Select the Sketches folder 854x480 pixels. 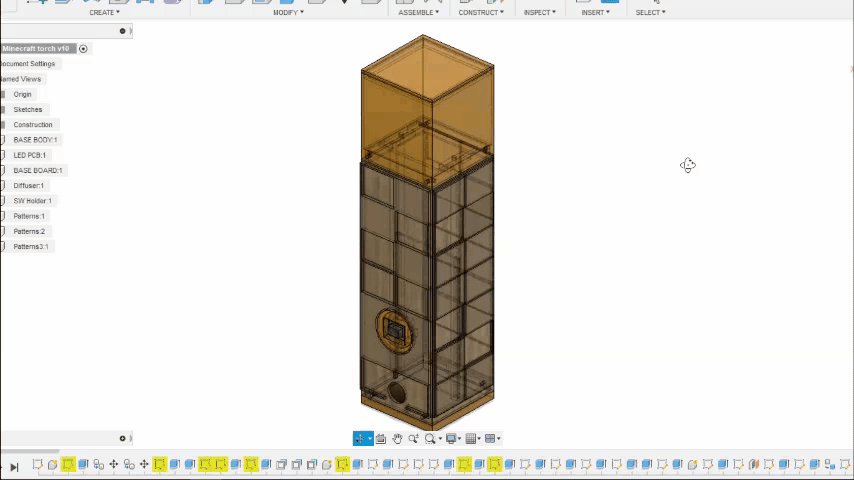click(x=28, y=110)
